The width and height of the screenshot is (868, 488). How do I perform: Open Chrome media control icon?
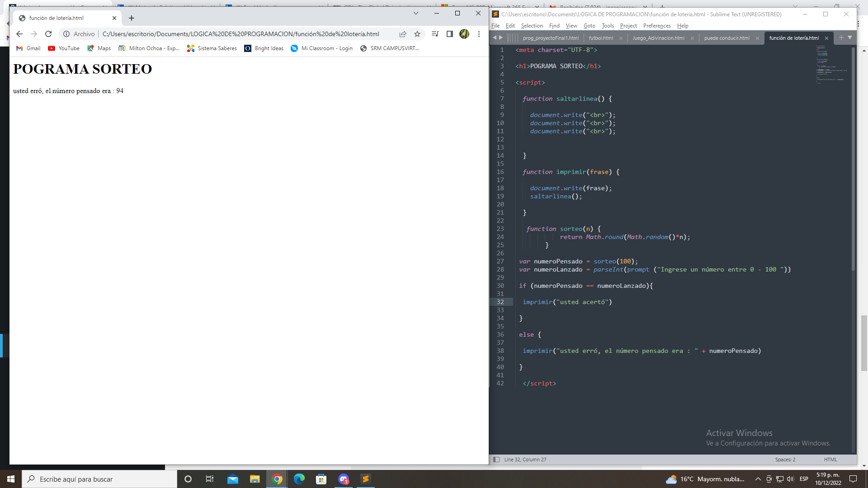coord(435,34)
